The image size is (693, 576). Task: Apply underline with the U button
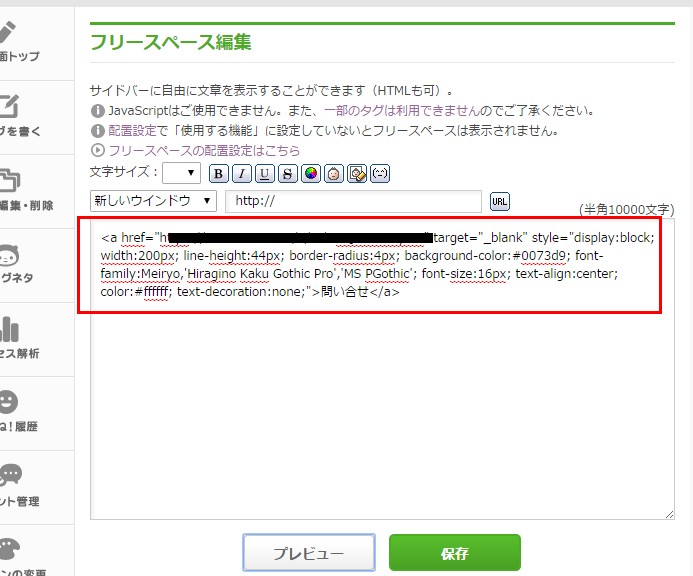264,174
